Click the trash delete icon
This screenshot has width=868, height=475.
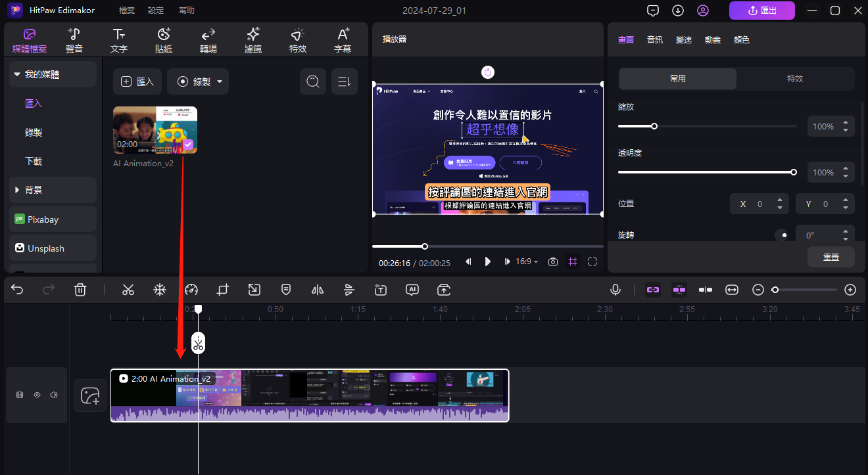(x=80, y=290)
